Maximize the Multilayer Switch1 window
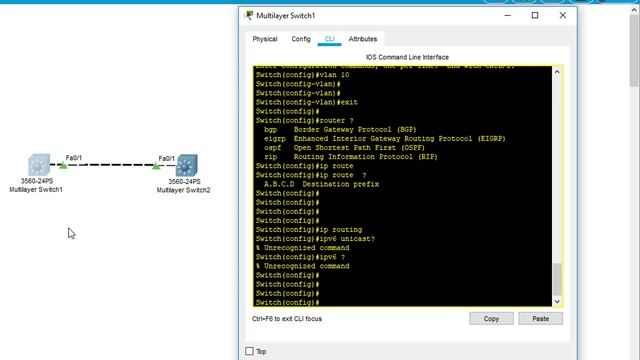The image size is (640, 360). pos(535,16)
